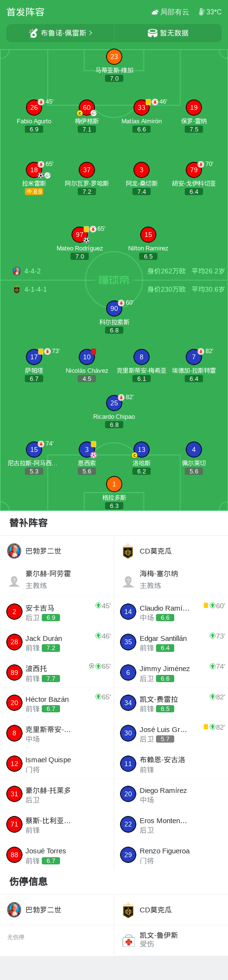Open 巴勃罗二世 team in substitutes header
The image size is (228, 980).
[57, 551]
